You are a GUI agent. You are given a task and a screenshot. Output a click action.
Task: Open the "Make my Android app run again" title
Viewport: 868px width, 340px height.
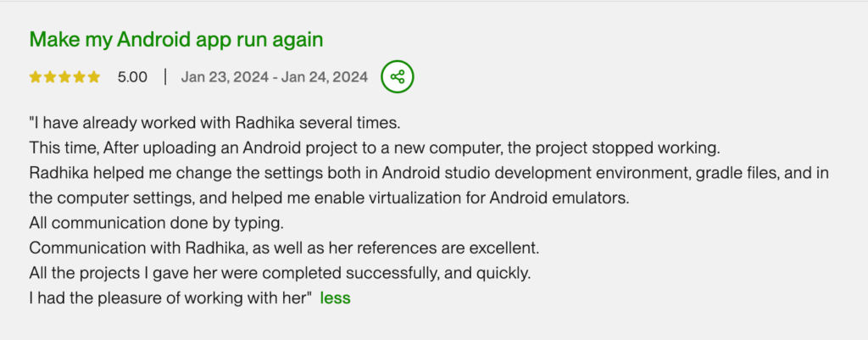click(176, 39)
